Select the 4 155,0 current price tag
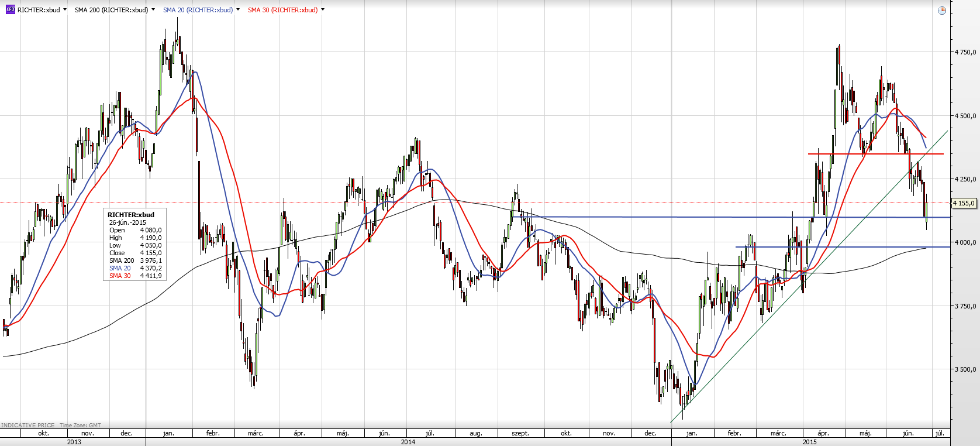 [964, 203]
